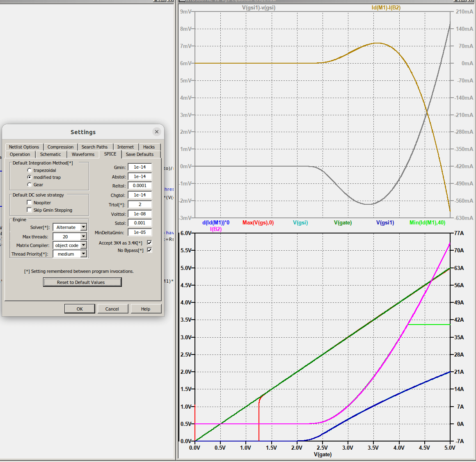Viewport: 476px width, 462px height.
Task: Click the Volttol input field
Action: 140,214
